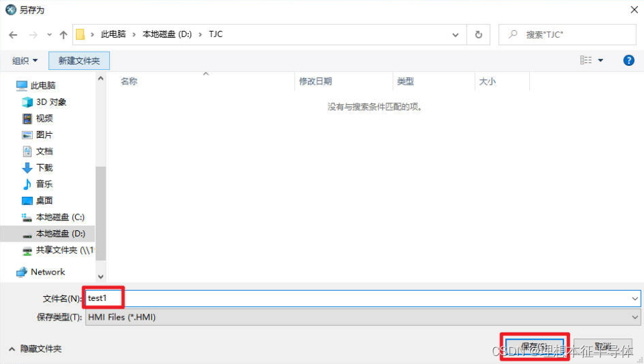Click the 取消 button
The width and height of the screenshot is (644, 364).
(x=602, y=347)
